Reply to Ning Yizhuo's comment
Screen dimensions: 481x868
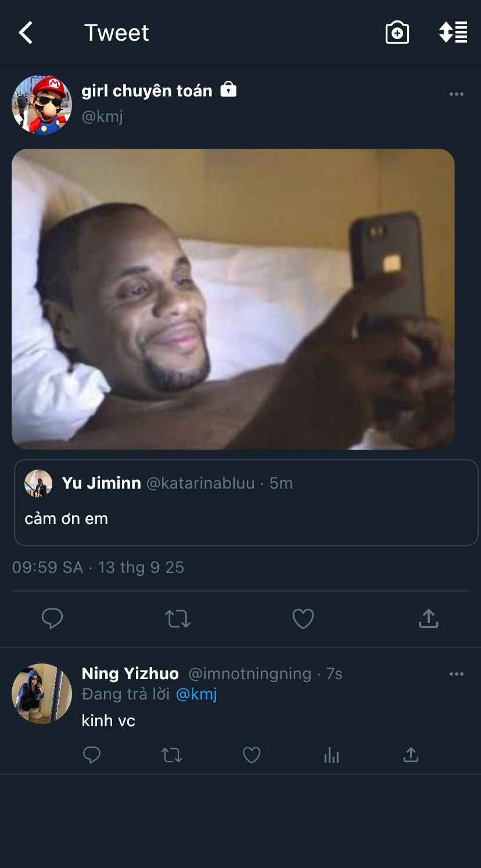[92, 755]
